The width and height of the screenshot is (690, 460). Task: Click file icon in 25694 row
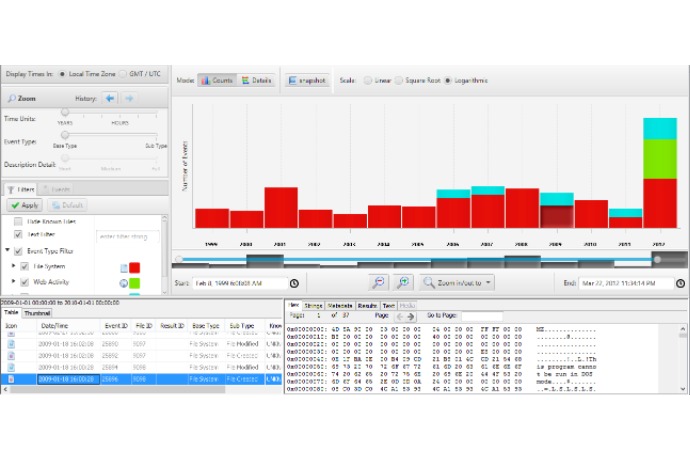click(x=11, y=367)
